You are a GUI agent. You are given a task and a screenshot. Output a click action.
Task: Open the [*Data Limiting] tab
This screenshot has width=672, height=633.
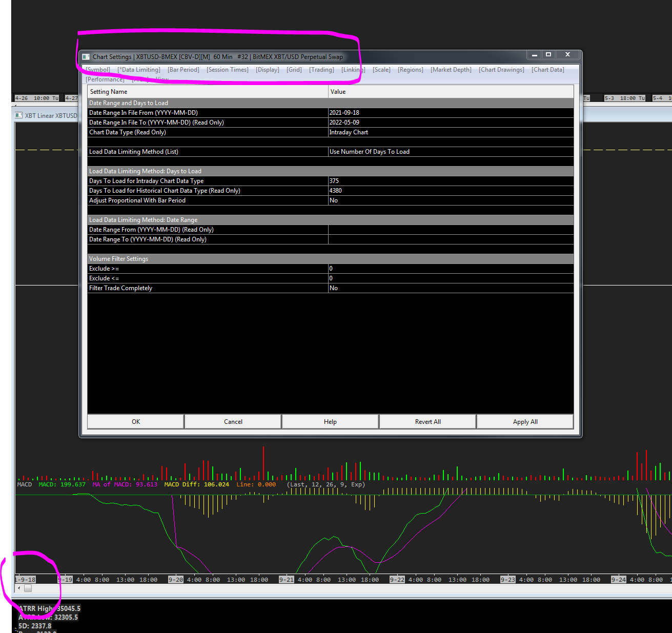pyautogui.click(x=139, y=70)
